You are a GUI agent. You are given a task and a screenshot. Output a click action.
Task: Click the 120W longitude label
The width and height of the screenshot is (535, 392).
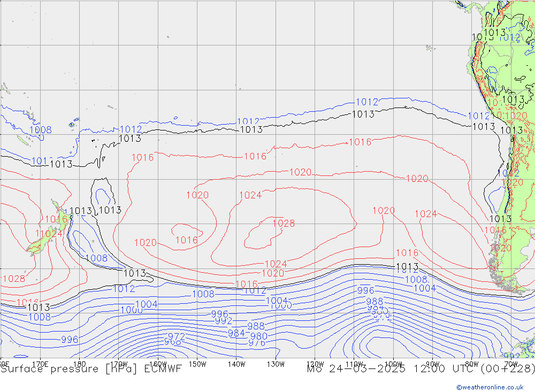click(315, 364)
